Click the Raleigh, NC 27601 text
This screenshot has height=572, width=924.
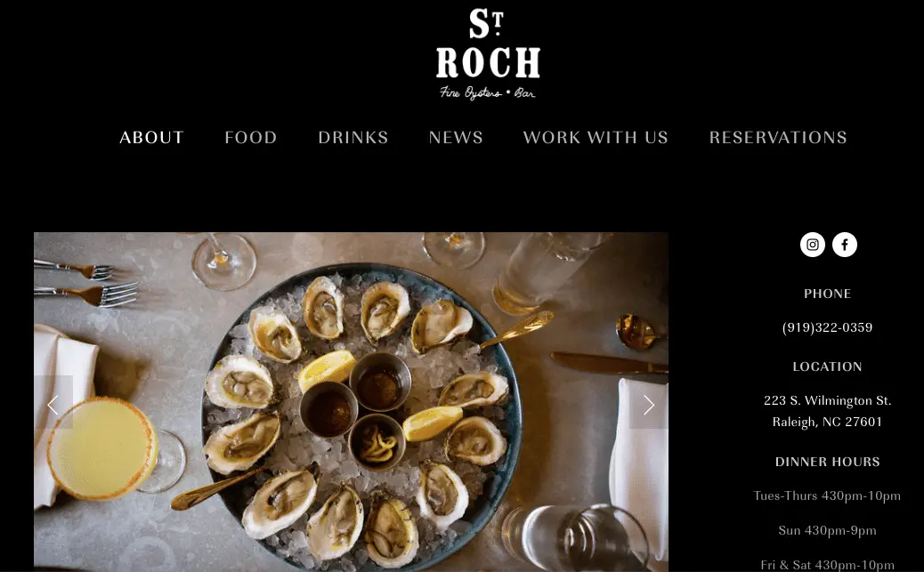(x=827, y=422)
